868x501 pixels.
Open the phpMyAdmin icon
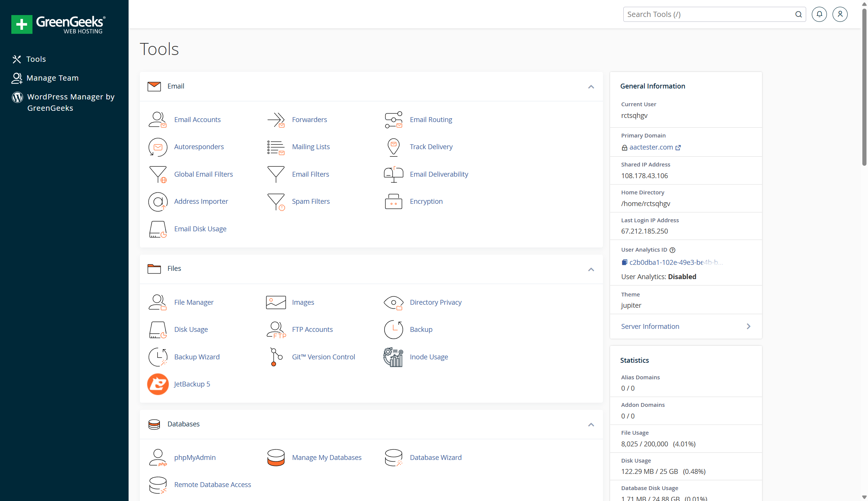158,457
